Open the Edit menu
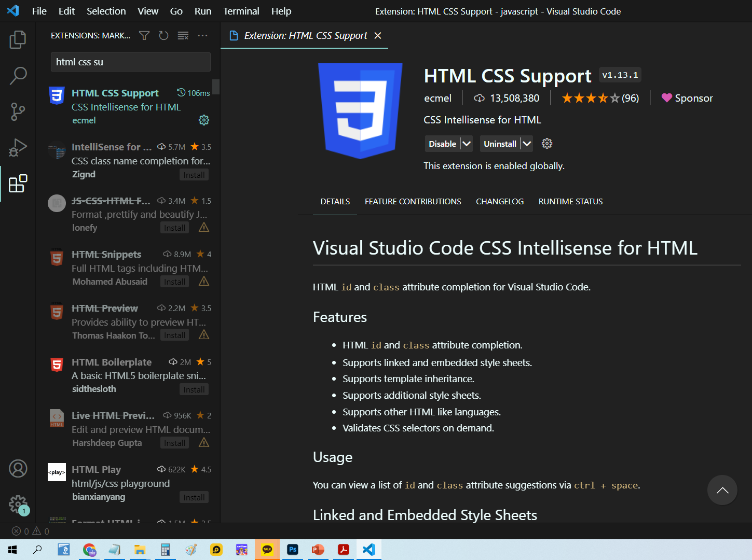The height and width of the screenshot is (560, 752). [66, 11]
